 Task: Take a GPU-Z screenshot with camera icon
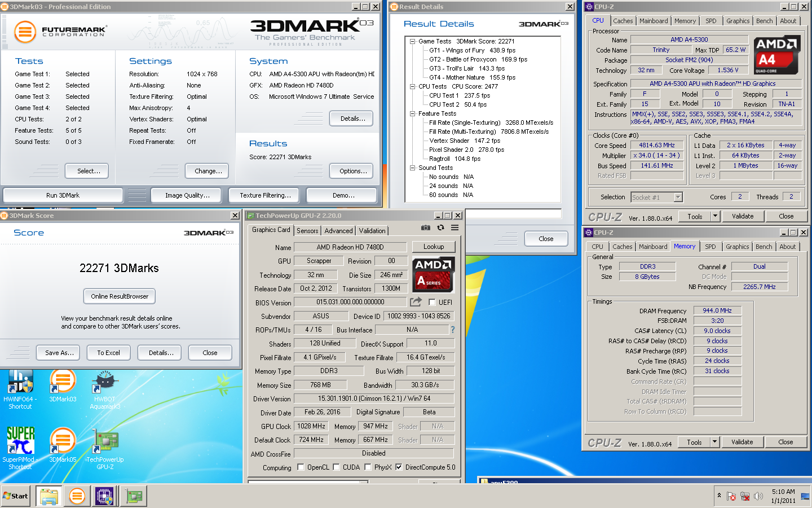tap(426, 227)
